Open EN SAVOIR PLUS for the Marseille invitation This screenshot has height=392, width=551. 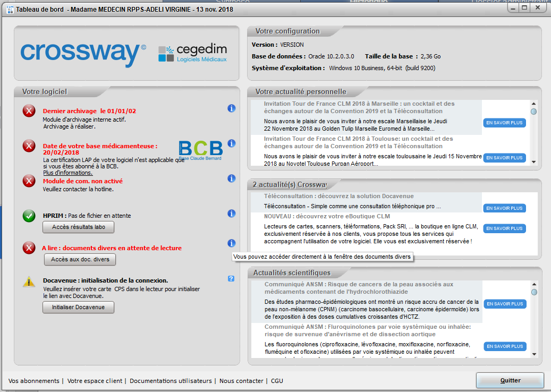point(504,123)
